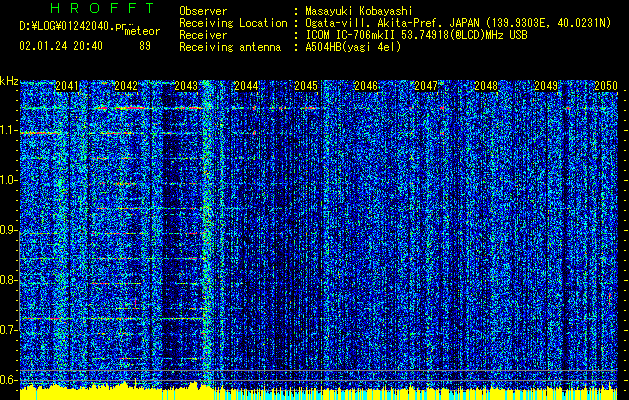This screenshot has width=629, height=400.
Task: Click the ICOM IC-706mkII frequency text
Action: (x=416, y=35)
